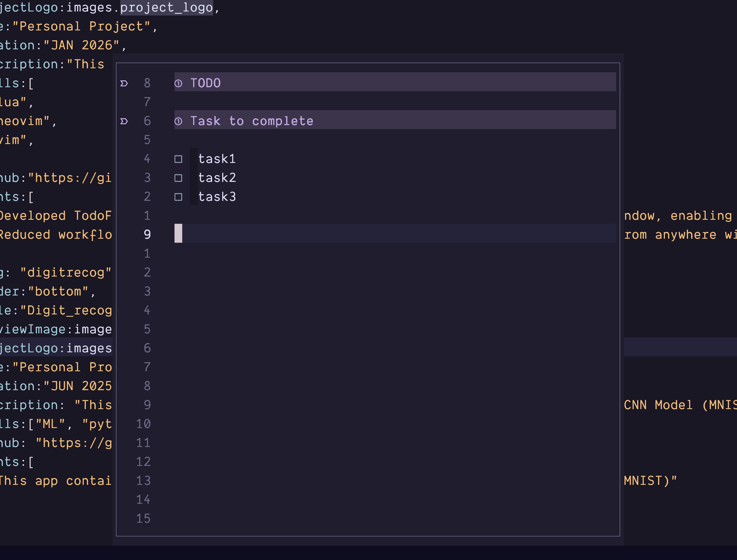Collapse the TODO heading fold marker
The height and width of the screenshot is (560, 737).
click(124, 83)
